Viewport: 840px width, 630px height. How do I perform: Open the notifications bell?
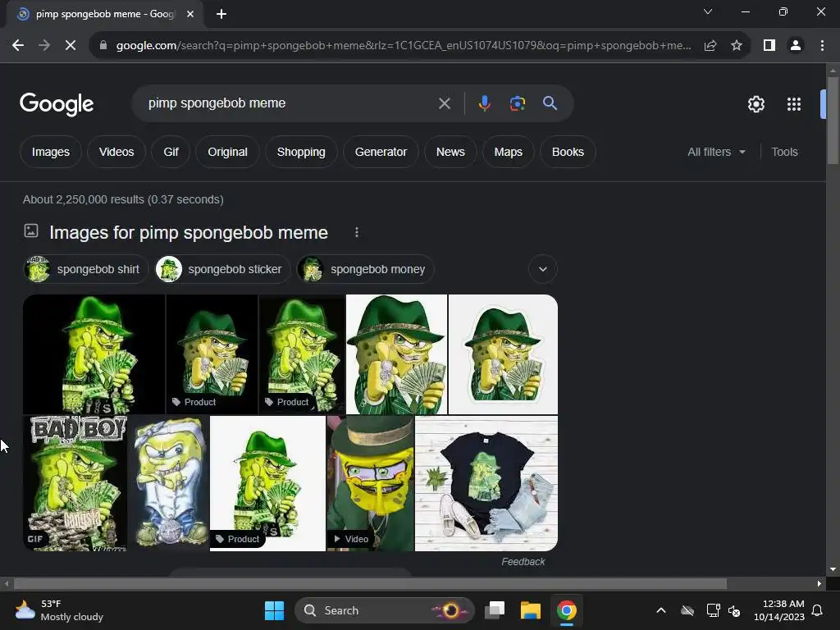[x=818, y=610]
